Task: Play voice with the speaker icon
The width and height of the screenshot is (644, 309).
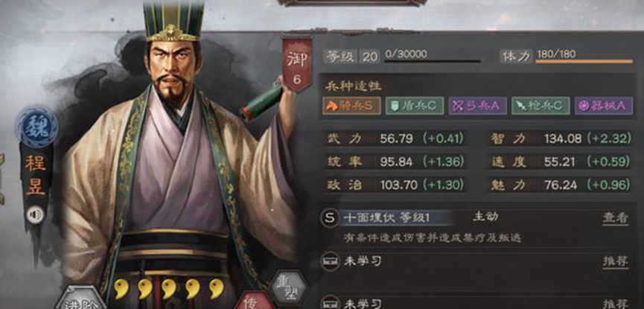Action: click(x=35, y=214)
